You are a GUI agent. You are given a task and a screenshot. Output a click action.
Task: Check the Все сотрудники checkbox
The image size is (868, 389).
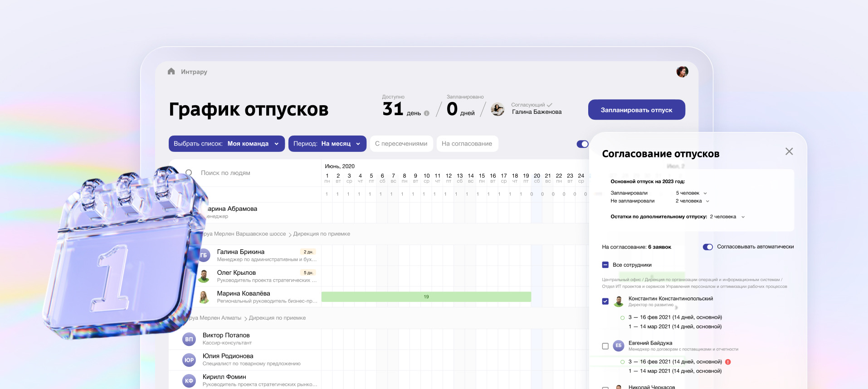(x=605, y=265)
